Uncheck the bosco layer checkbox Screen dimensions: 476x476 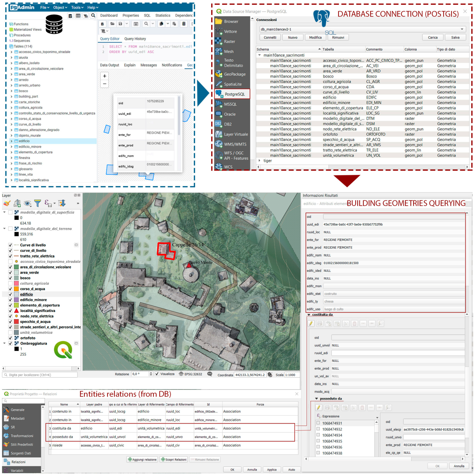[x=10, y=278]
